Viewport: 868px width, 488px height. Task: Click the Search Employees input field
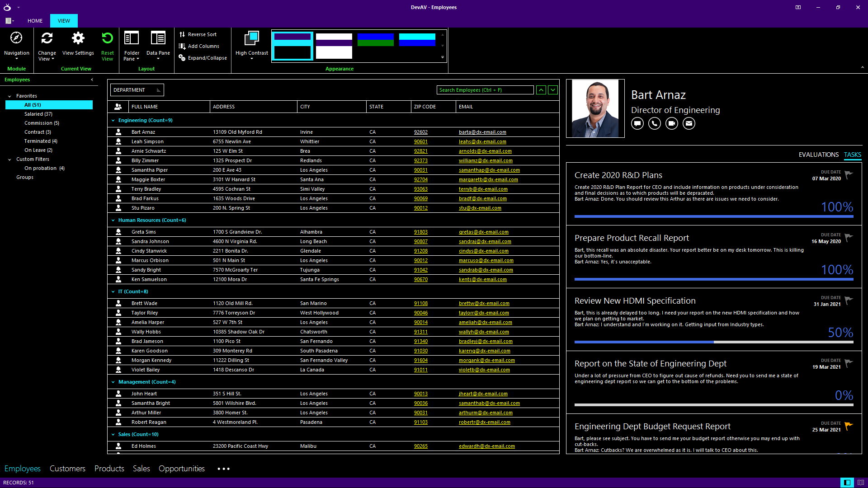pos(485,90)
